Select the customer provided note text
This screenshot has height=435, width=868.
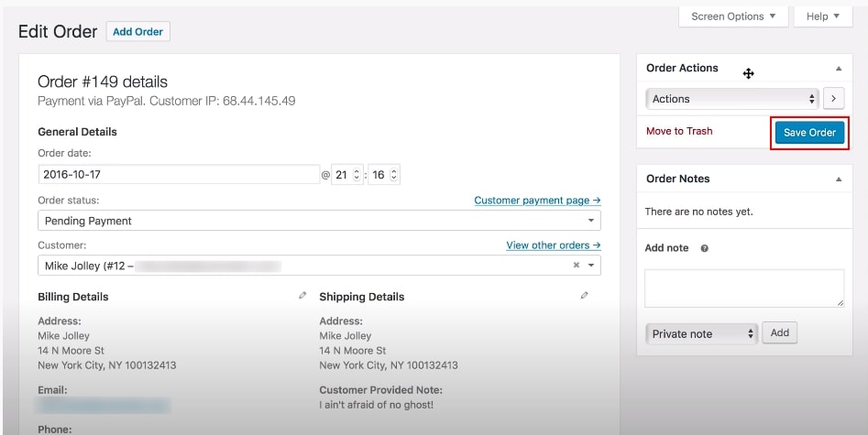pos(376,405)
